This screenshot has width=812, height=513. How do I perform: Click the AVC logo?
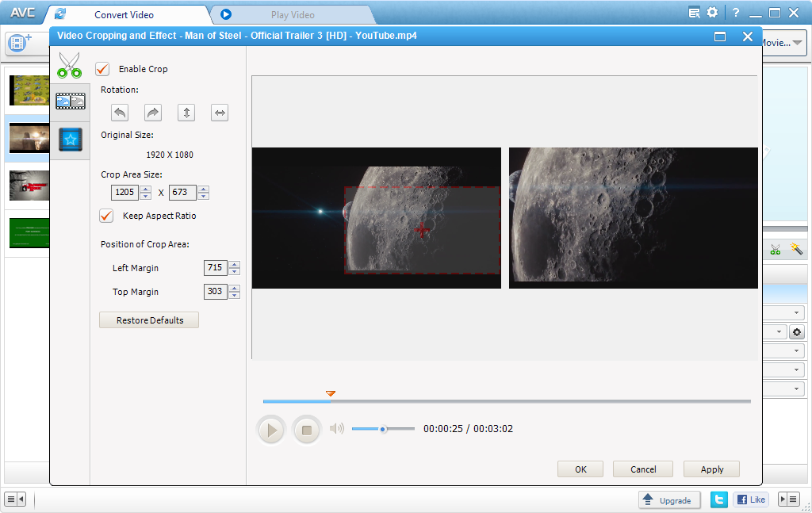pyautogui.click(x=22, y=13)
